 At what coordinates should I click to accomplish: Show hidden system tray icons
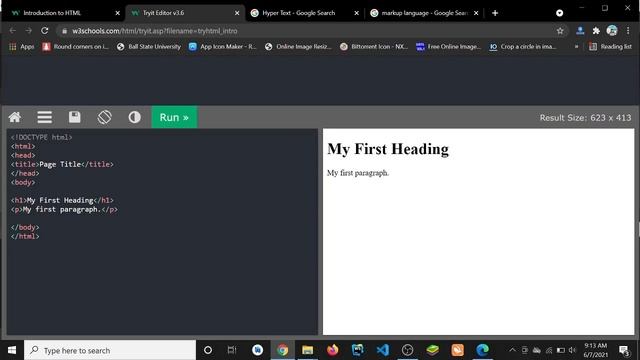click(x=512, y=350)
